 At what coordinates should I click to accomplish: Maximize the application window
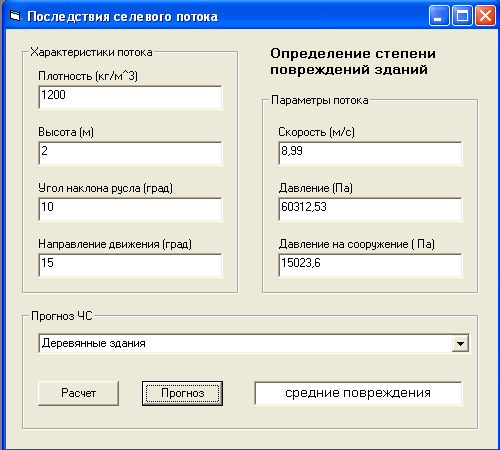click(462, 16)
